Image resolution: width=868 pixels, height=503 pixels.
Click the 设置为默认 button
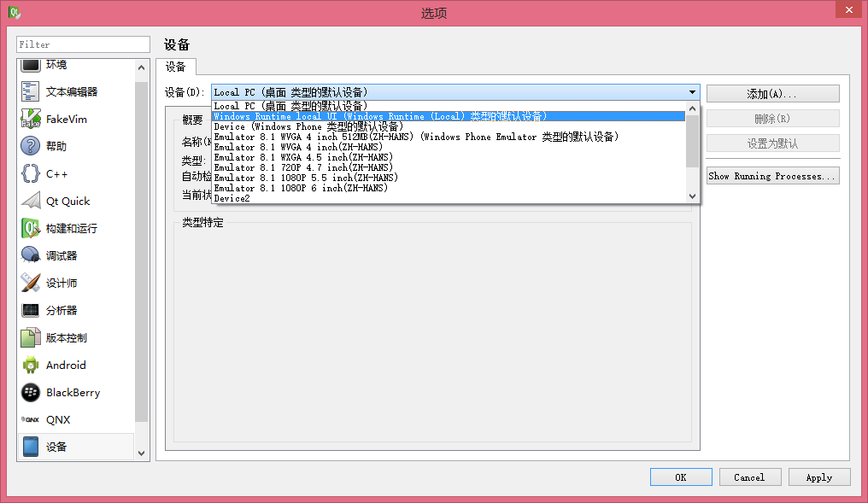[773, 143]
